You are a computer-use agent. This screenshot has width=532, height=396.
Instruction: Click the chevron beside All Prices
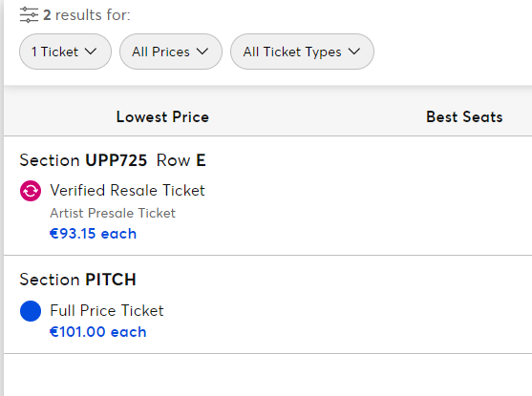(202, 52)
